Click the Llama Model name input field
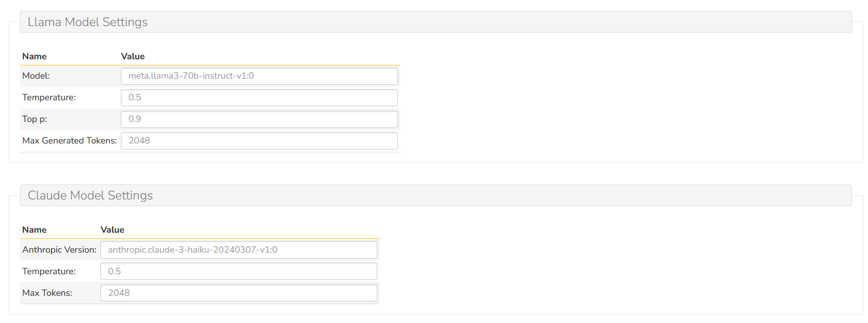The width and height of the screenshot is (868, 323). coord(259,76)
